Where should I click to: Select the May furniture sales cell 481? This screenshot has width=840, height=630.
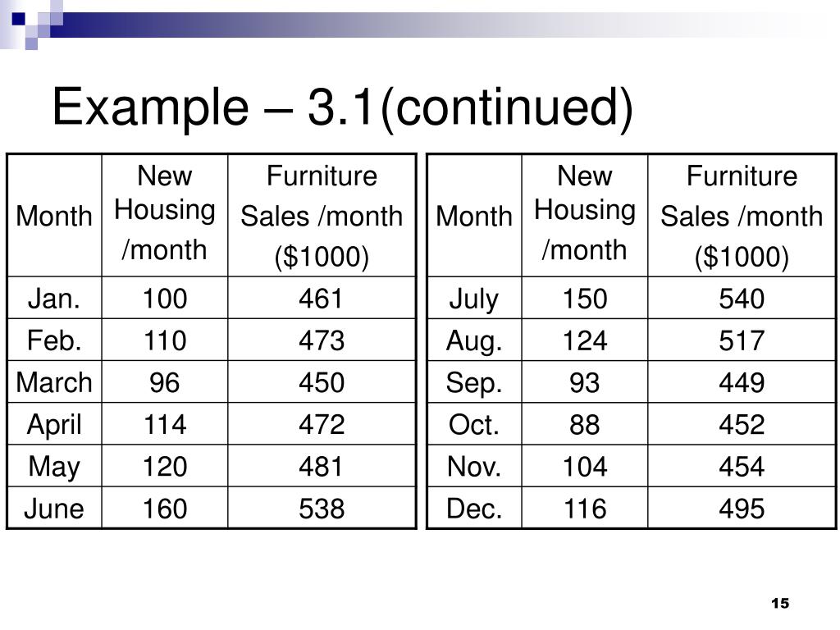pyautogui.click(x=322, y=467)
